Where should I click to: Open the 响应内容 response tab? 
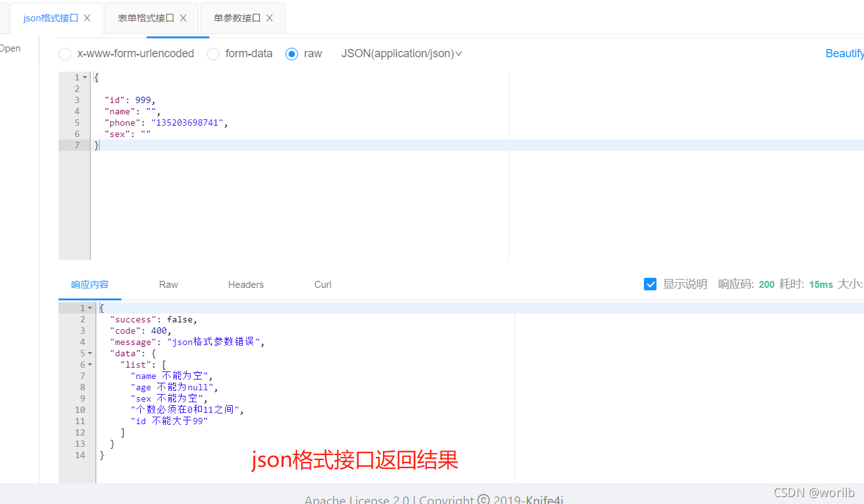(90, 285)
